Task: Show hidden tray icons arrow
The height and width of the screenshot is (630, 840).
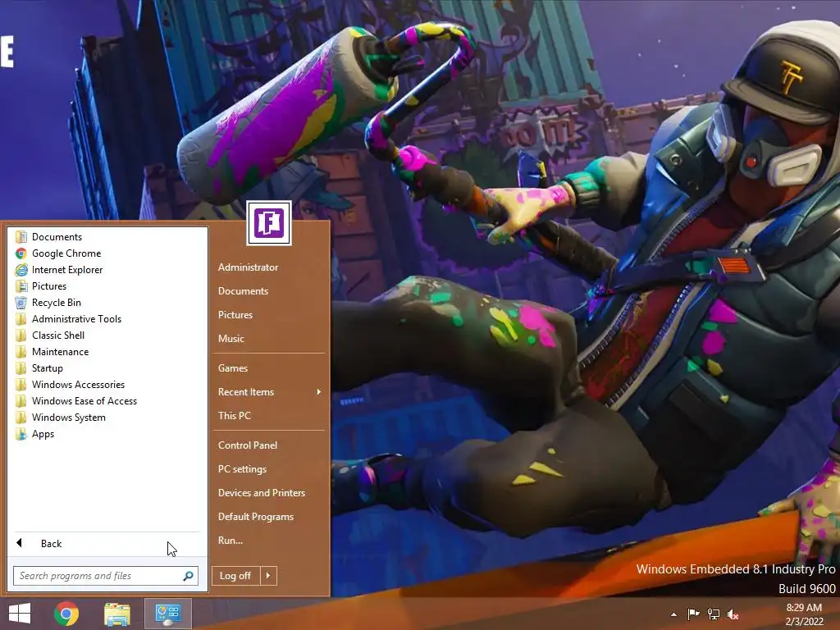Action: click(673, 614)
